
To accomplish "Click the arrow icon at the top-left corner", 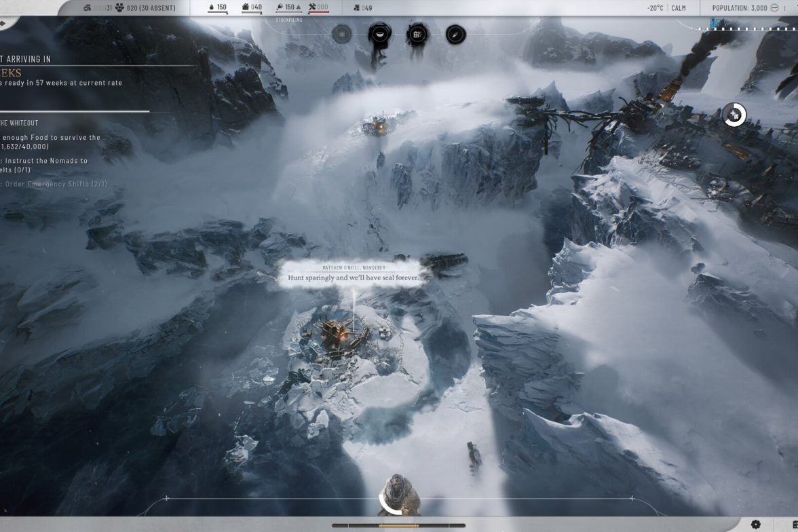I will point(3,23).
